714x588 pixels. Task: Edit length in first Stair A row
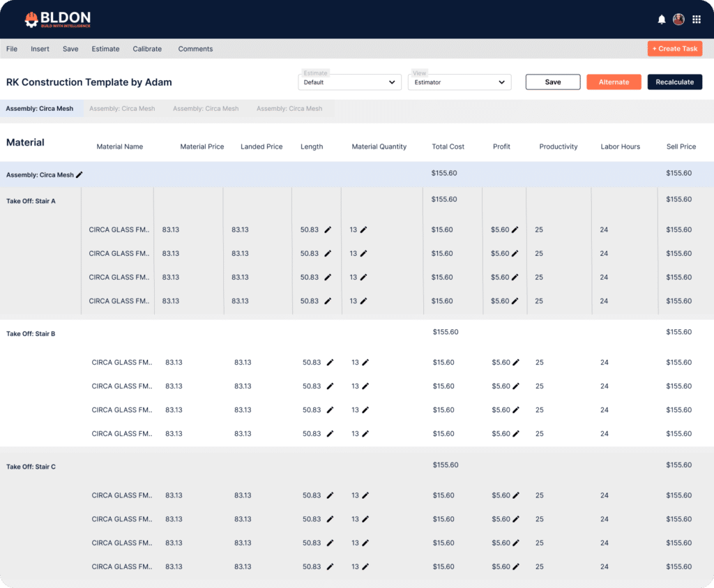(328, 229)
